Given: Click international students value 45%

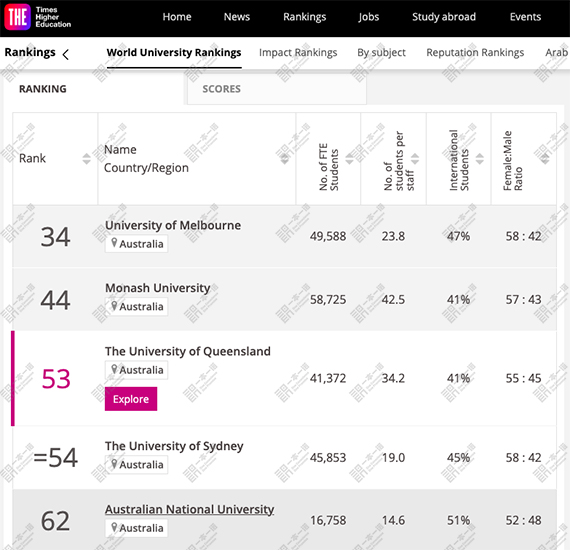Looking at the screenshot, I should click(458, 458).
